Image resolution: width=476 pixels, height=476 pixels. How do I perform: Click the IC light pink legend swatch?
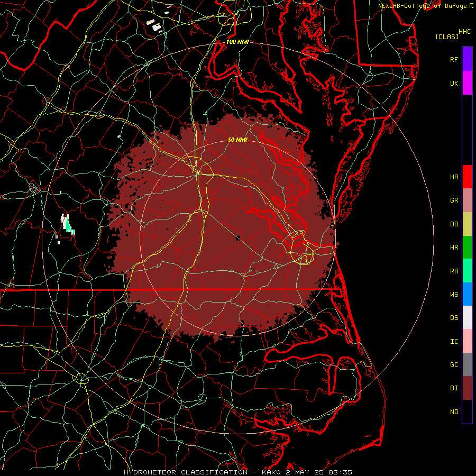(467, 341)
